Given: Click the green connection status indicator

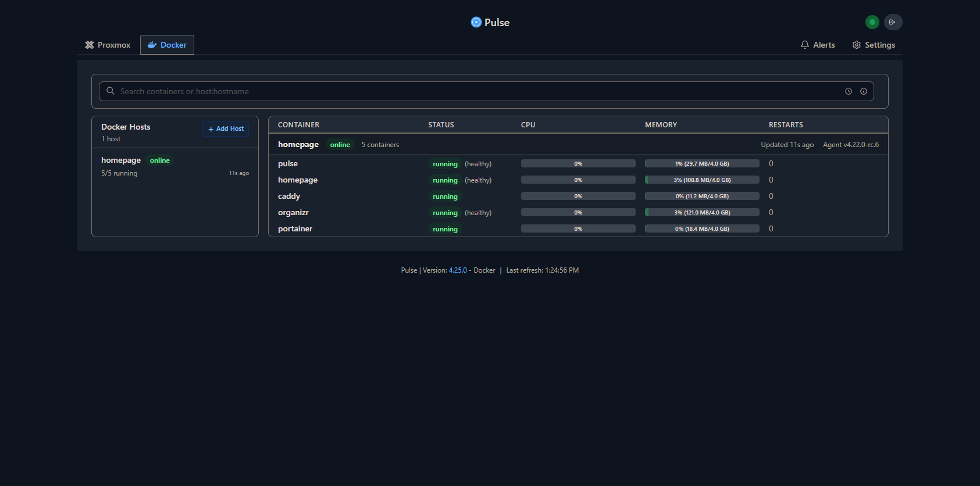Looking at the screenshot, I should pos(872,22).
